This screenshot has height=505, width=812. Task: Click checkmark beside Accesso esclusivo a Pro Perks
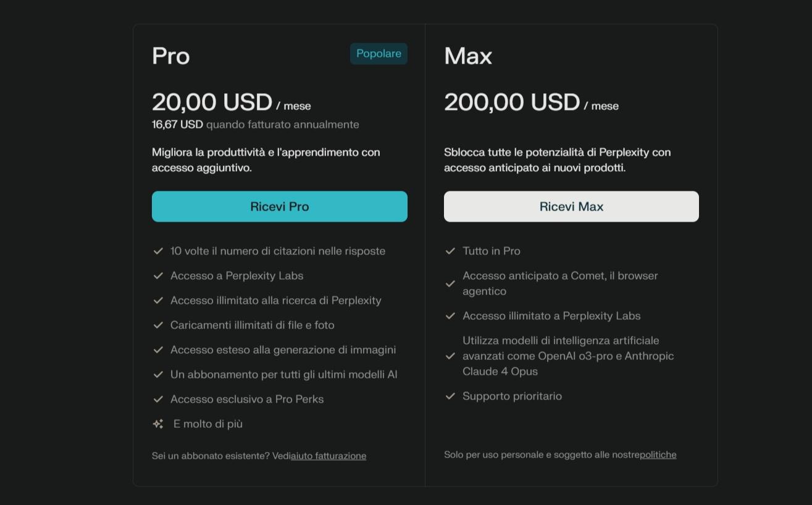coord(158,399)
